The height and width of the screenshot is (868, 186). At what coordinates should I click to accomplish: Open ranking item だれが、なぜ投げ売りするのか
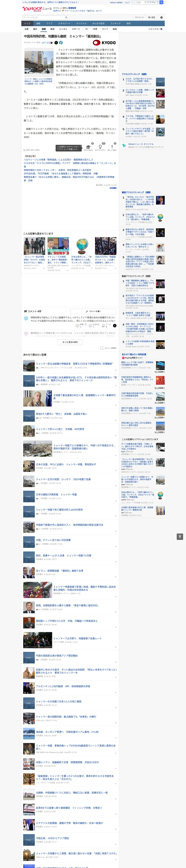pos(140,80)
